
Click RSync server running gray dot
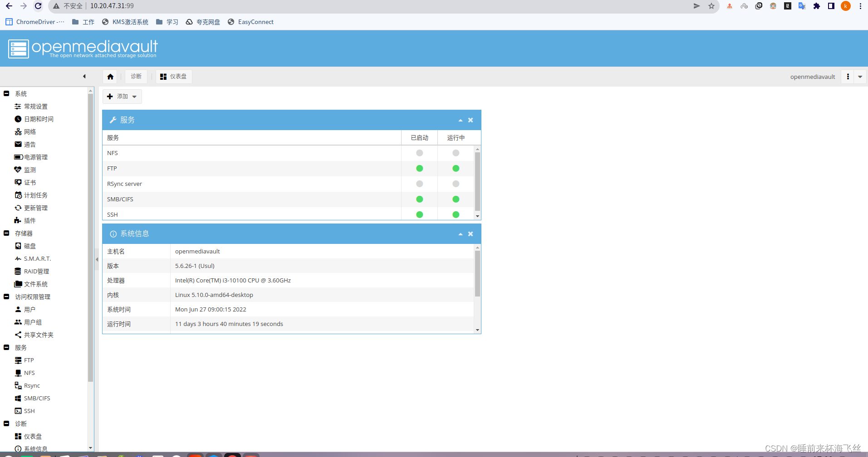pyautogui.click(x=456, y=184)
